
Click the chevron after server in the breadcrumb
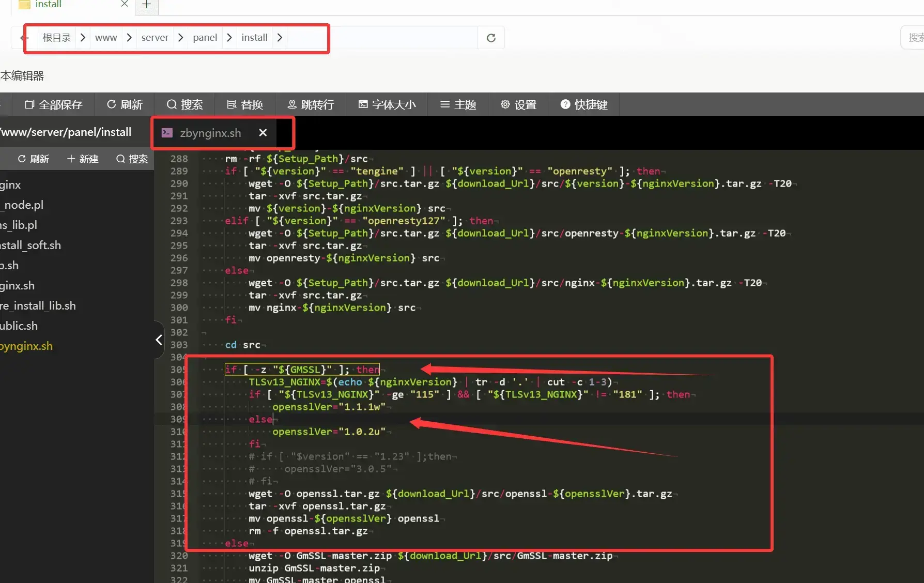(x=180, y=37)
